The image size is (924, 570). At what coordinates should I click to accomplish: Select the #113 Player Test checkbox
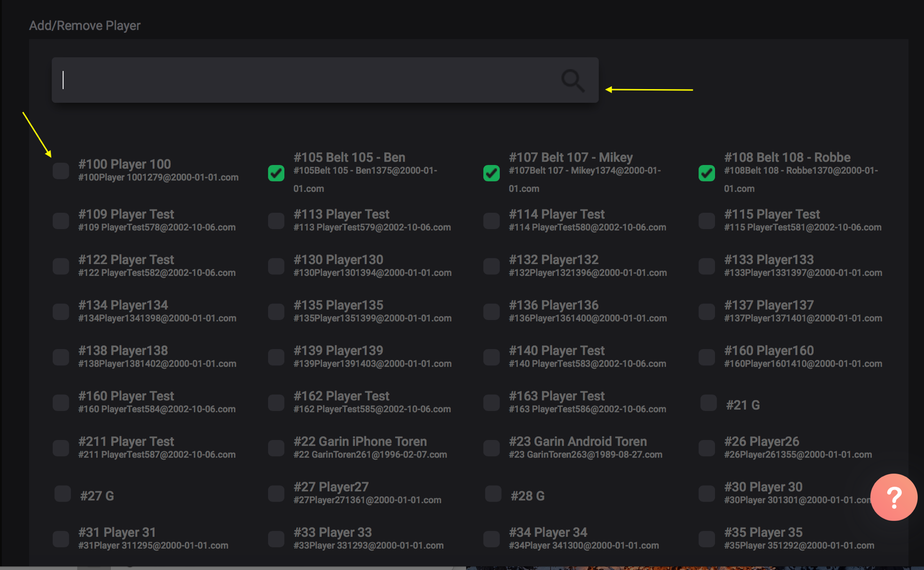click(276, 221)
